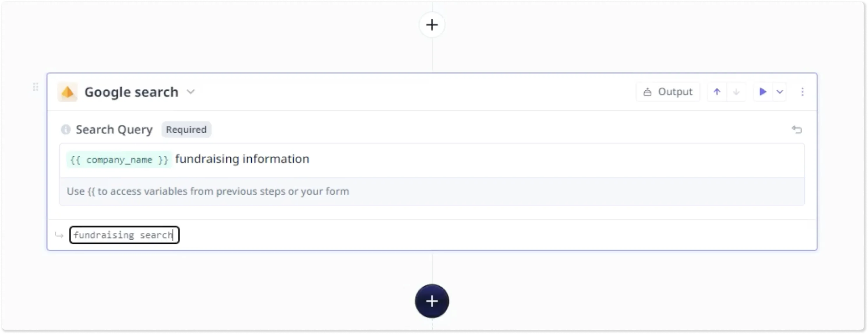The width and height of the screenshot is (868, 334).
Task: Focus the fundraising search output name field
Action: (x=124, y=235)
